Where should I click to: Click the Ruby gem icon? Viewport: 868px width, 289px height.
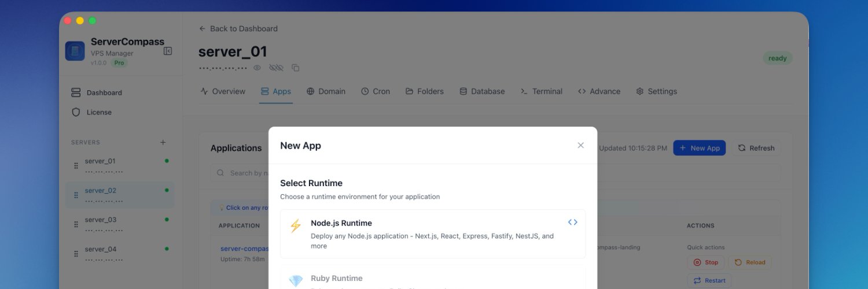point(296,281)
